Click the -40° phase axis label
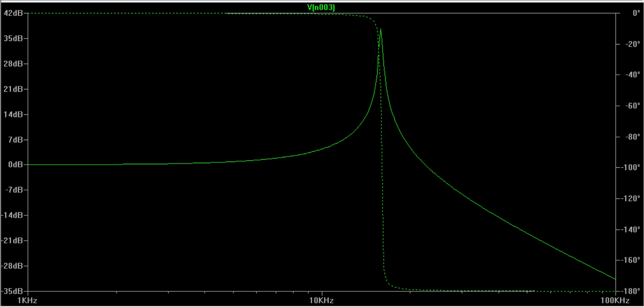This screenshot has height=307, width=644. click(x=632, y=75)
